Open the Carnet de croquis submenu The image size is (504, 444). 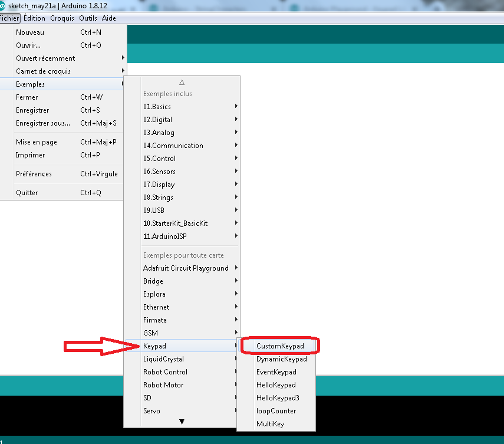43,71
